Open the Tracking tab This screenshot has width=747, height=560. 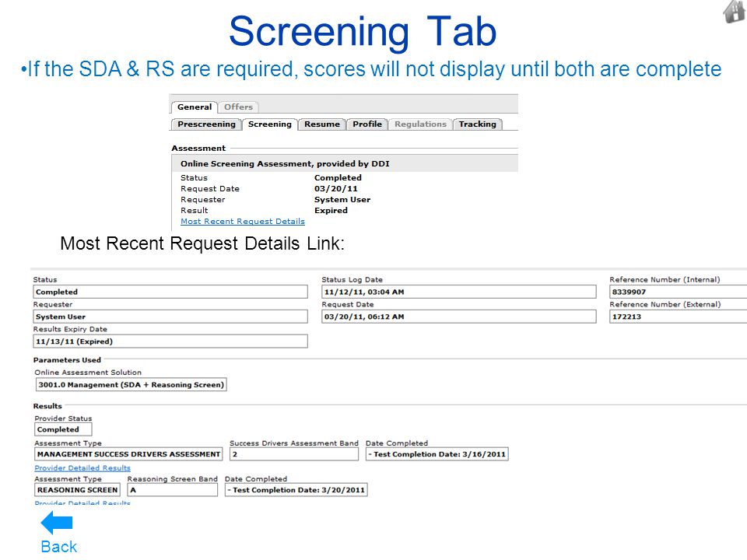click(x=477, y=124)
